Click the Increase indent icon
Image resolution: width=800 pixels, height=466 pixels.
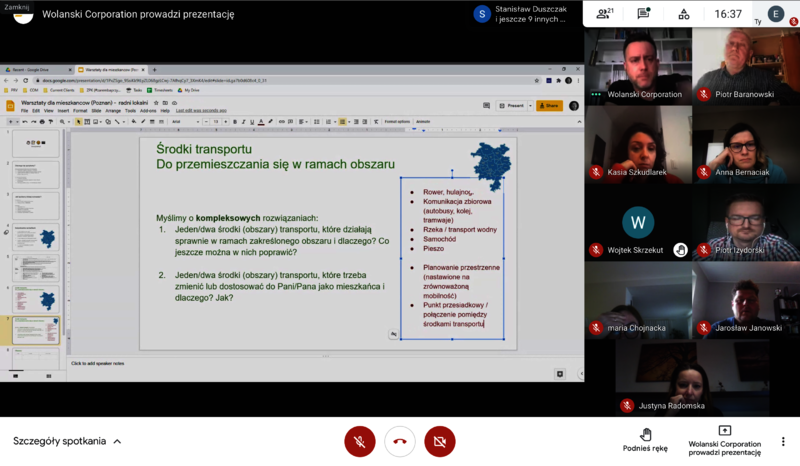[365, 121]
